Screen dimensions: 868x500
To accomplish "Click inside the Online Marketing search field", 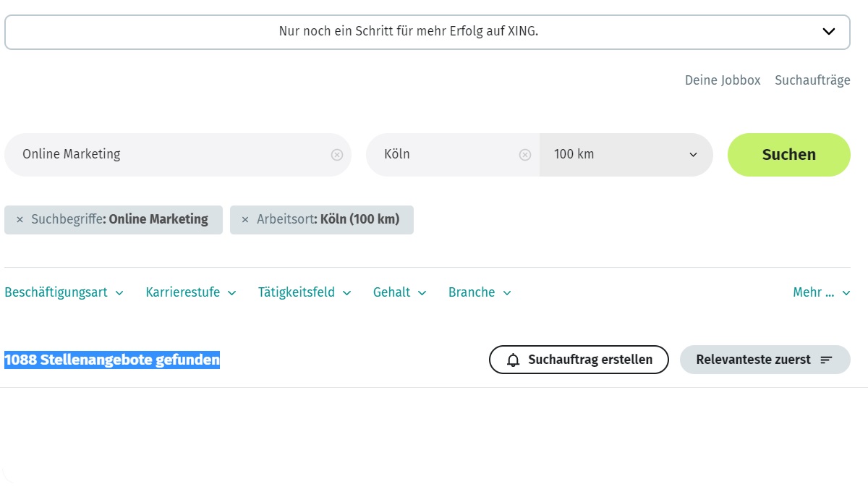I will 145,153.
